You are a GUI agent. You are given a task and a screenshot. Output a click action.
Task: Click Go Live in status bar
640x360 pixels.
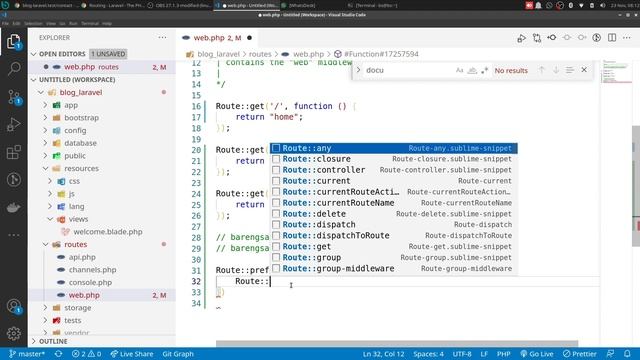[x=537, y=354]
